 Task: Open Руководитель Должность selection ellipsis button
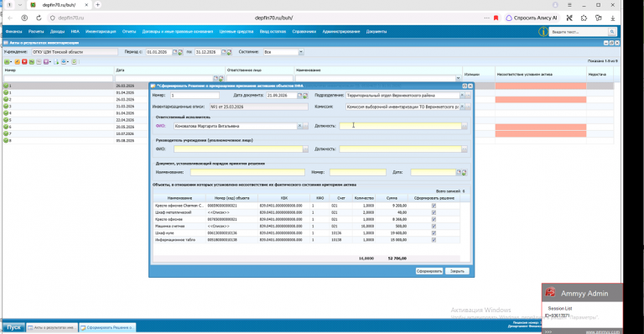(465, 149)
